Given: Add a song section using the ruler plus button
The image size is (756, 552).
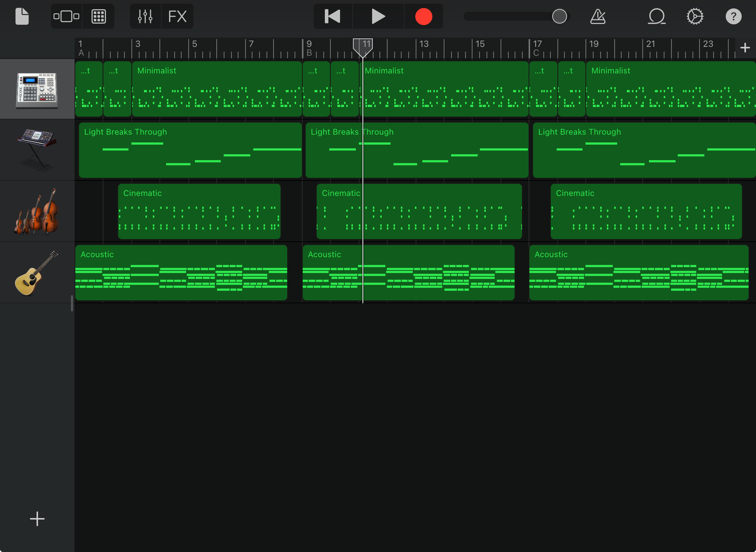Looking at the screenshot, I should point(745,47).
